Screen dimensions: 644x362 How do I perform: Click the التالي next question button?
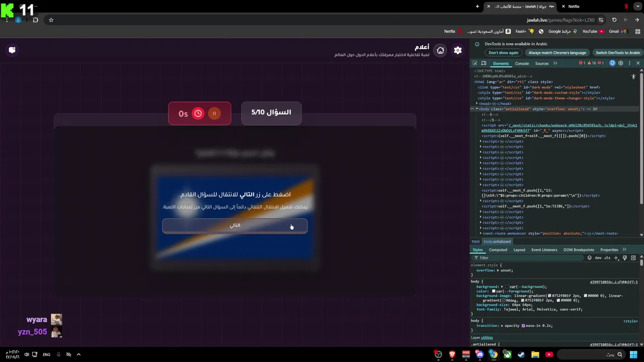235,226
